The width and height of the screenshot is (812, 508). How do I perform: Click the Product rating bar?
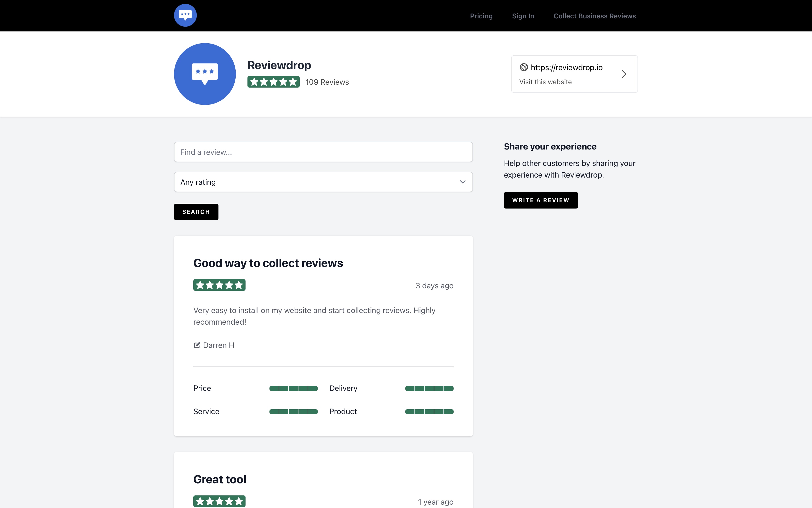[x=429, y=411]
